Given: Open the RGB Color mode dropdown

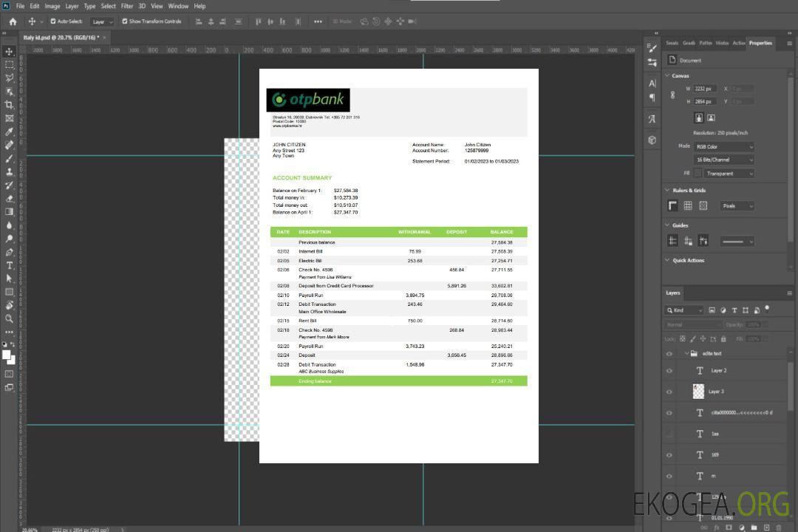Looking at the screenshot, I should click(723, 146).
